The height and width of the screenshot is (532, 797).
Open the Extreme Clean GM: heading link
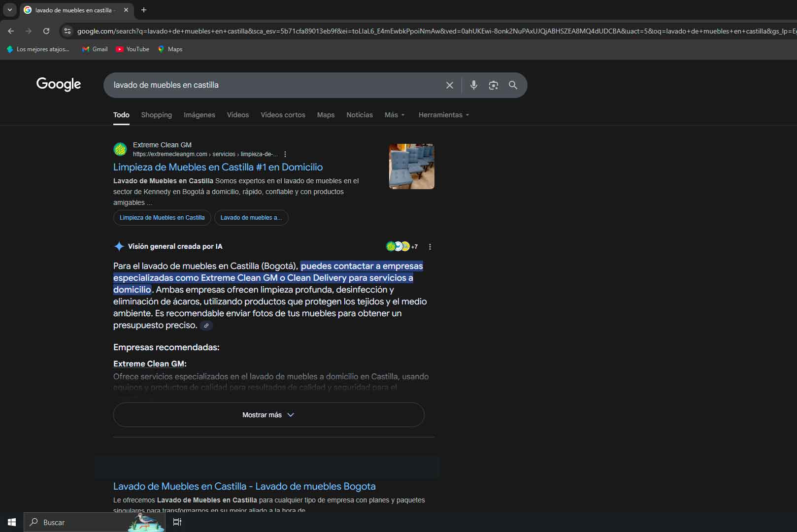[150, 364]
